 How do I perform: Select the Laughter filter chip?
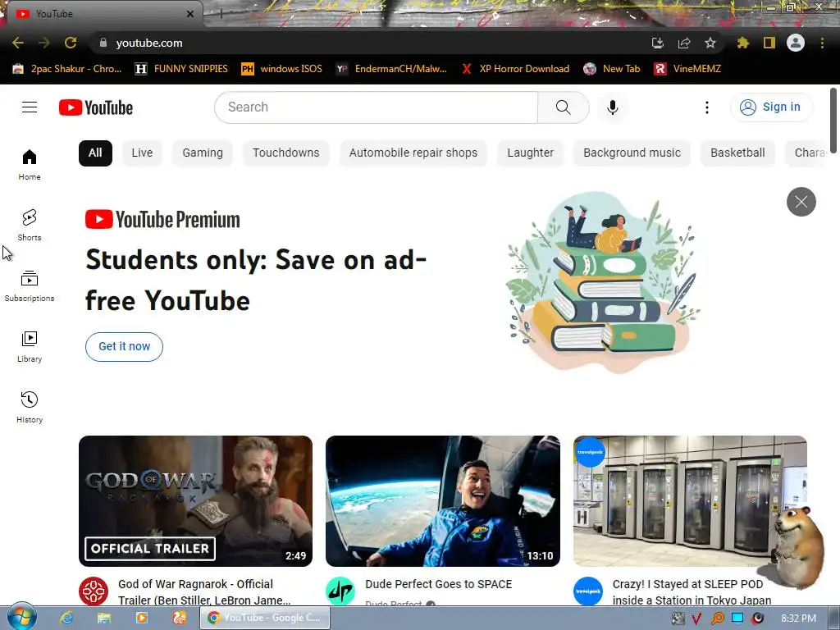tap(531, 153)
